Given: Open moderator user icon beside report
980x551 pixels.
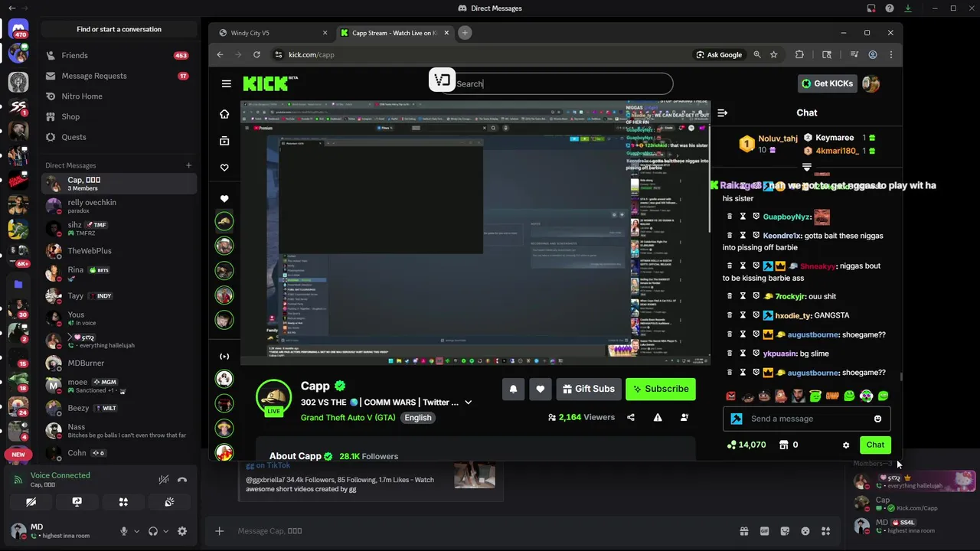Looking at the screenshot, I should point(684,417).
